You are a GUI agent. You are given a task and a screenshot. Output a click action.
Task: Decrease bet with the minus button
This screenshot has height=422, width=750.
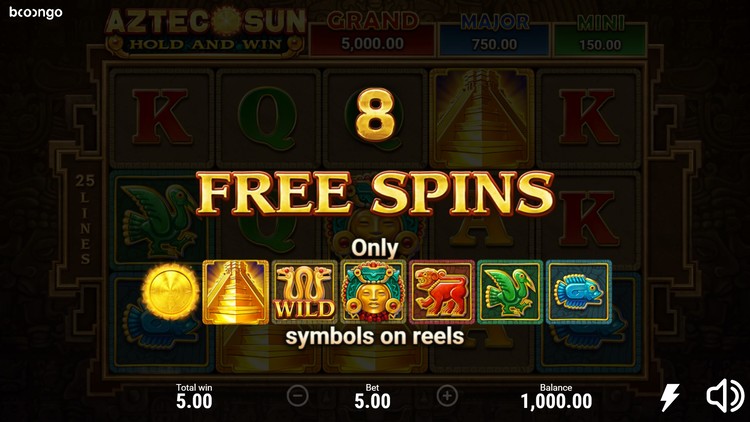click(298, 396)
